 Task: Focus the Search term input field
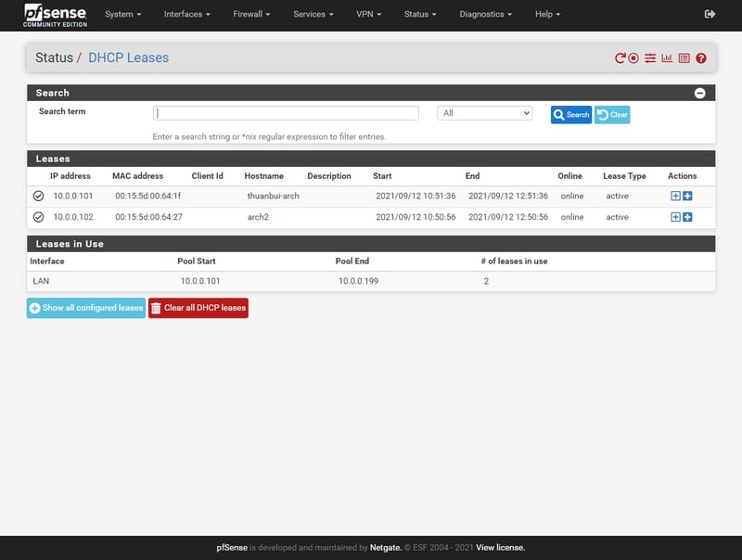[286, 113]
